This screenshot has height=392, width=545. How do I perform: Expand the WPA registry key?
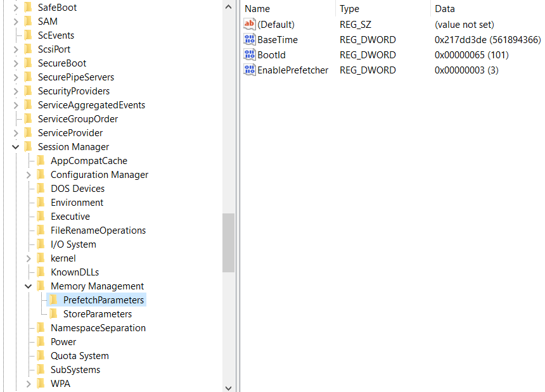[29, 384]
